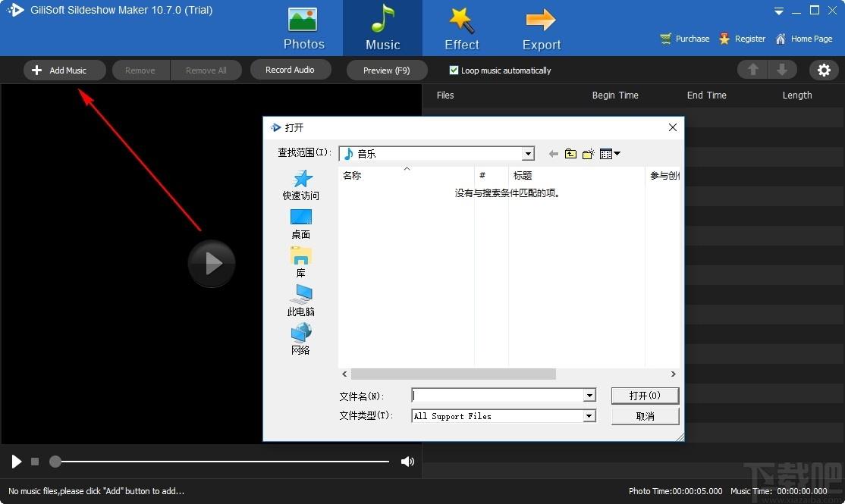845x504 pixels.
Task: Click the playback progress slider
Action: [x=219, y=462]
